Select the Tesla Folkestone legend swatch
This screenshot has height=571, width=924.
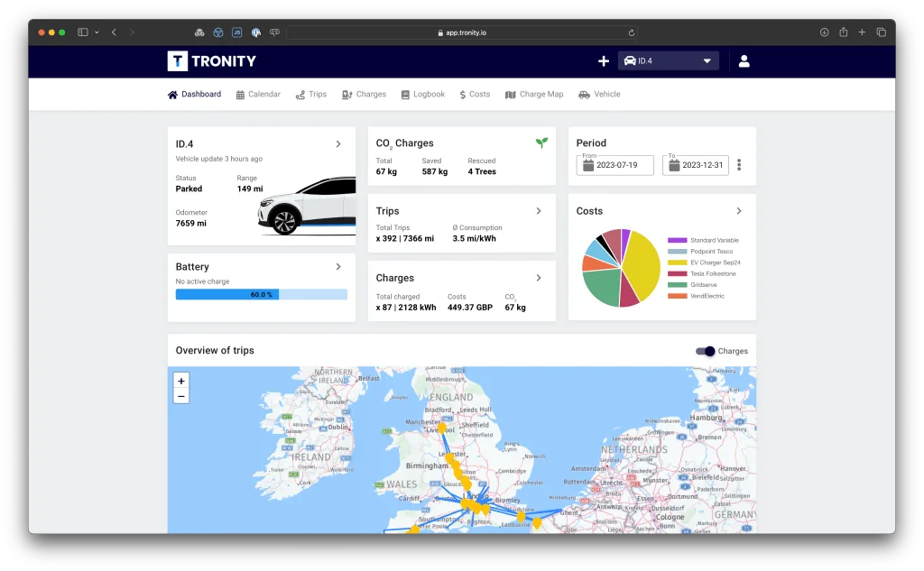coord(677,274)
